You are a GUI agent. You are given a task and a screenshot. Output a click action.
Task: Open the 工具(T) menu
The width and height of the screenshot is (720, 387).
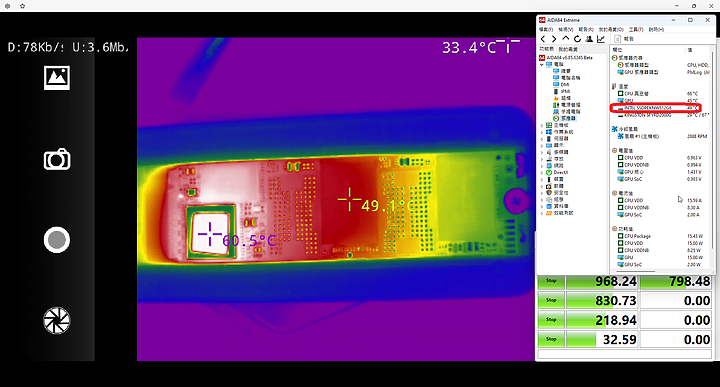click(x=636, y=29)
